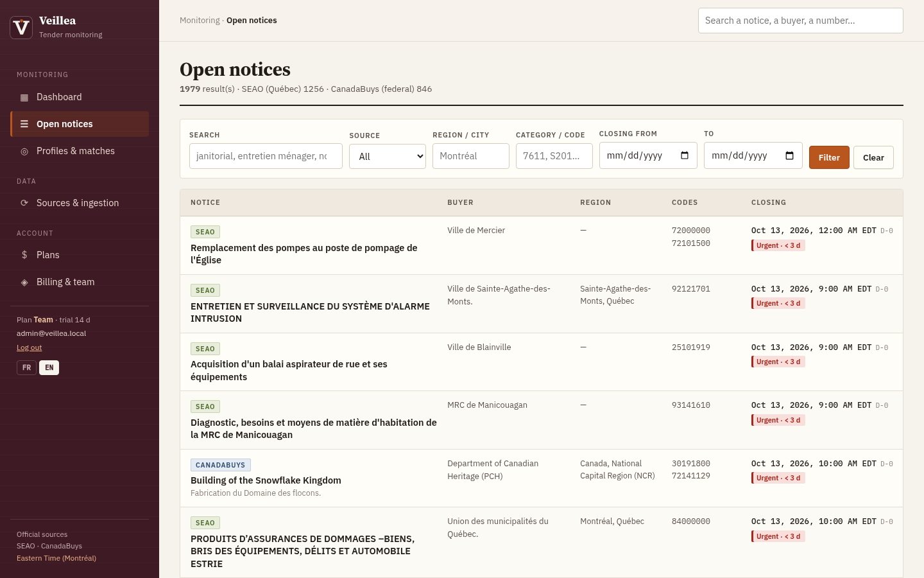Open Profiles & matches page
The image size is (924, 578).
(x=80, y=151)
